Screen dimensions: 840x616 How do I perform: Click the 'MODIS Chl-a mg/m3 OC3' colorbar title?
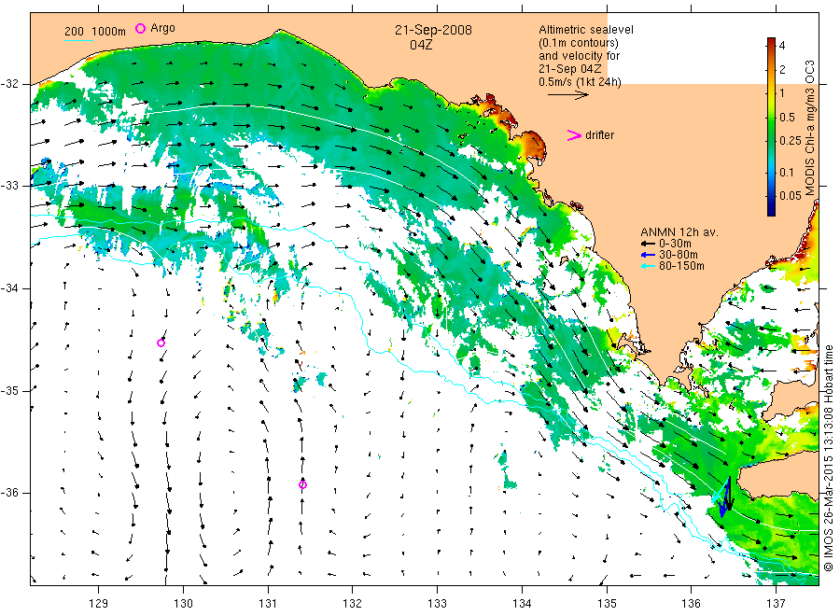click(x=809, y=128)
